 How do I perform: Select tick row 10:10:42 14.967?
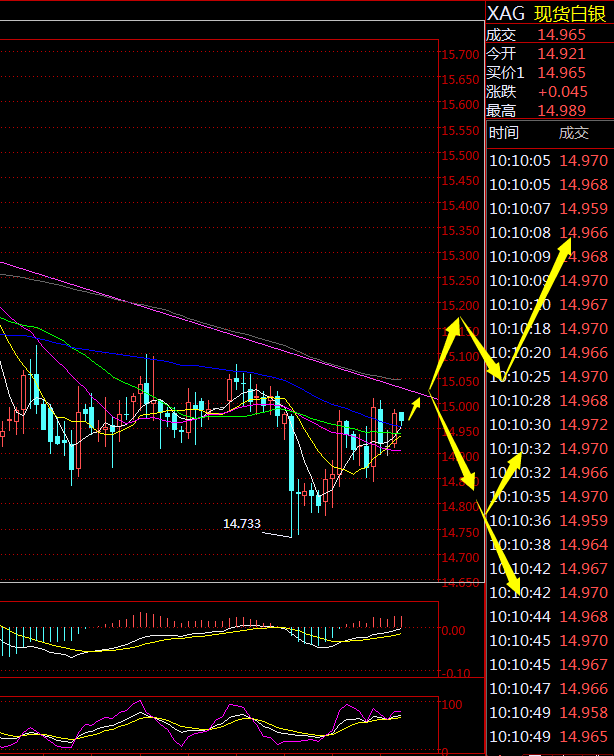click(x=549, y=569)
